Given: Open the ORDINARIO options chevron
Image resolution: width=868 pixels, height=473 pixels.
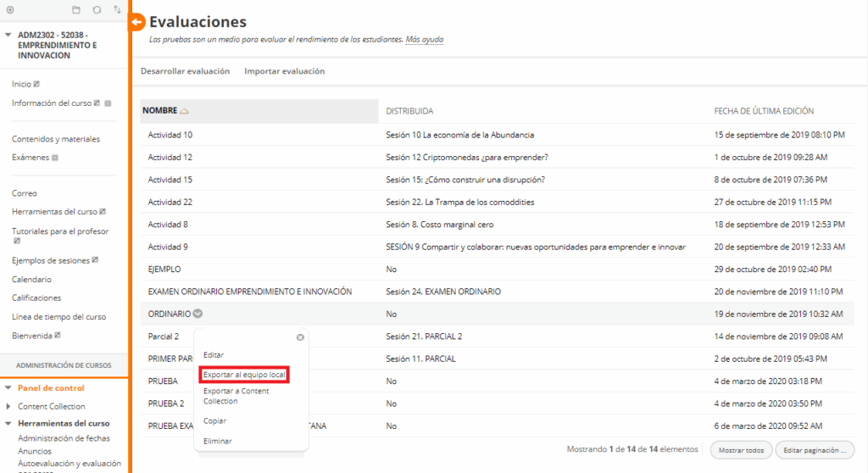Looking at the screenshot, I should [198, 314].
